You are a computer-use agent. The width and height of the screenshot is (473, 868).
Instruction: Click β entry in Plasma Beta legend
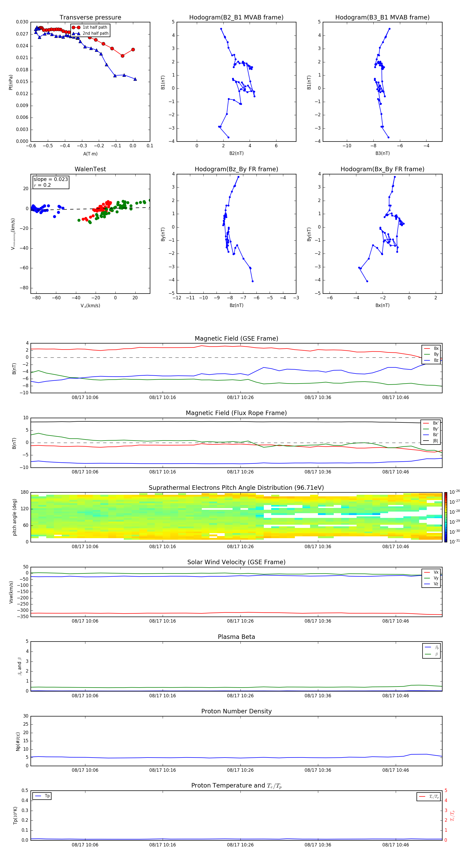[431, 654]
